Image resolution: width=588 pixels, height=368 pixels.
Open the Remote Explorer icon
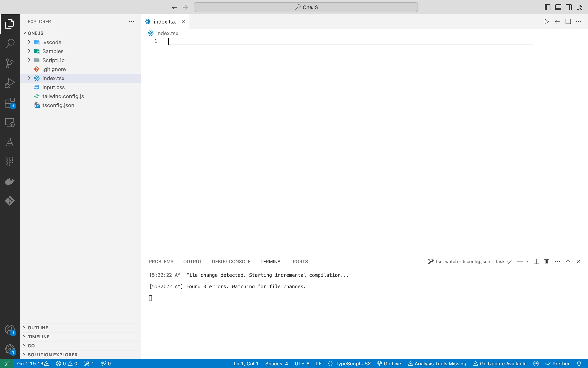tap(10, 122)
